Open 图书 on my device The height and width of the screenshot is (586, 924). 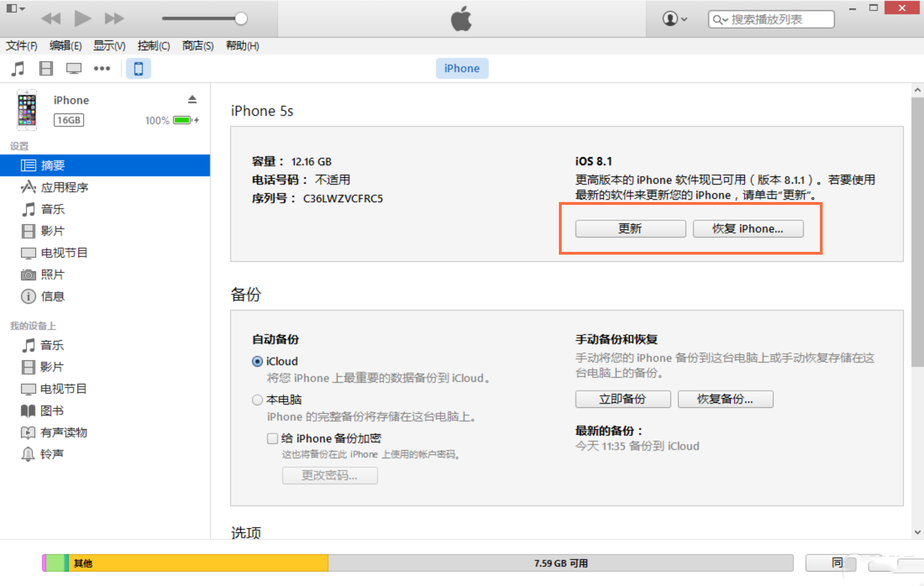coord(105,410)
